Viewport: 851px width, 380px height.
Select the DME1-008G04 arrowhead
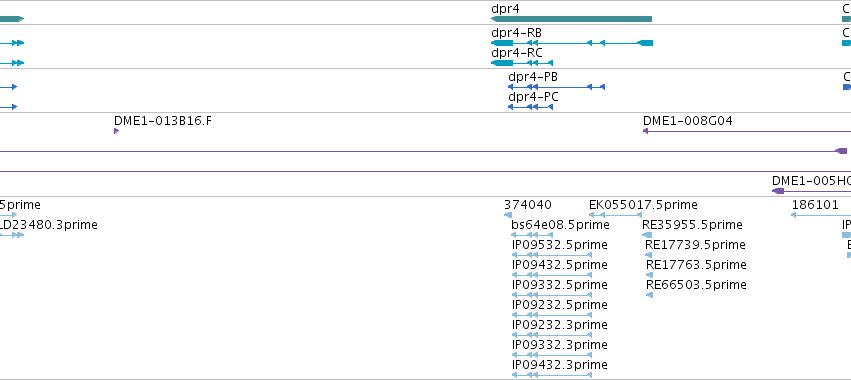[646, 131]
